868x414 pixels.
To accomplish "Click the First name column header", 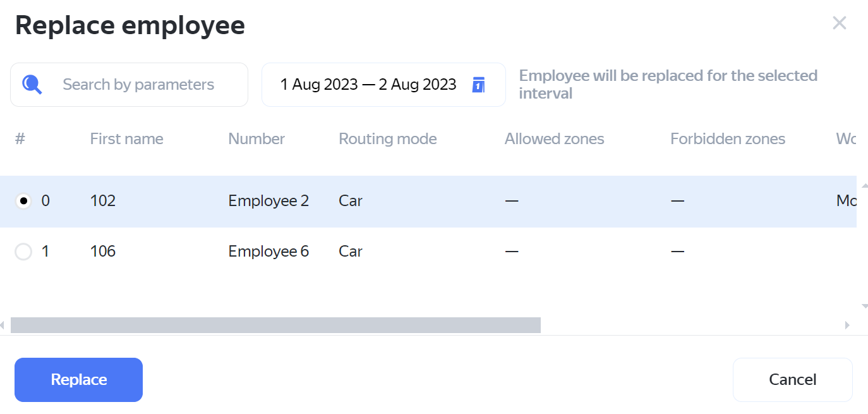I will pyautogui.click(x=126, y=139).
